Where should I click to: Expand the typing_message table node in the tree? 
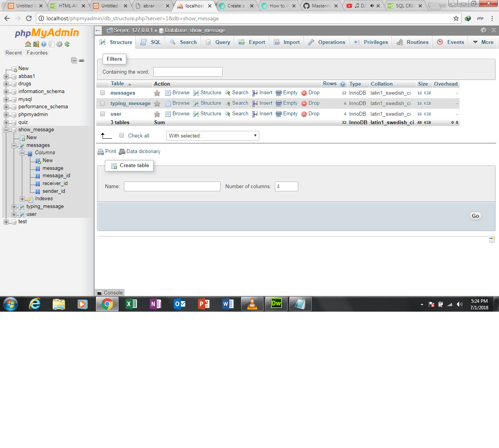point(14,207)
